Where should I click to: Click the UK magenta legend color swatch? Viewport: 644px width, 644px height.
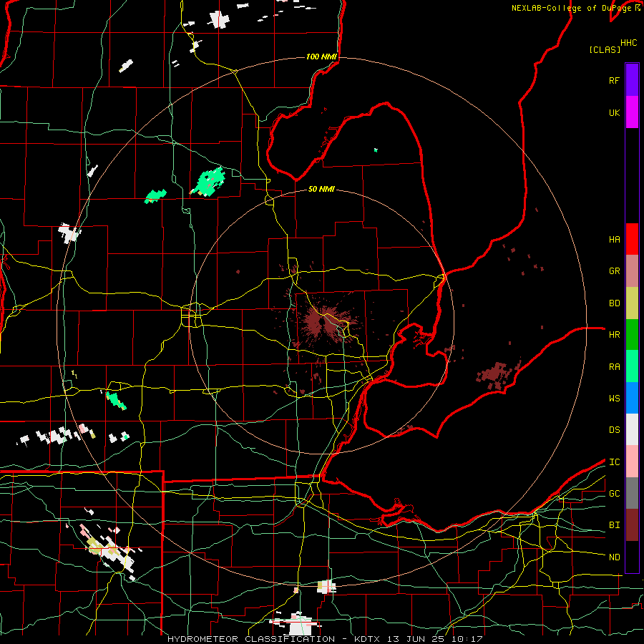pyautogui.click(x=632, y=112)
